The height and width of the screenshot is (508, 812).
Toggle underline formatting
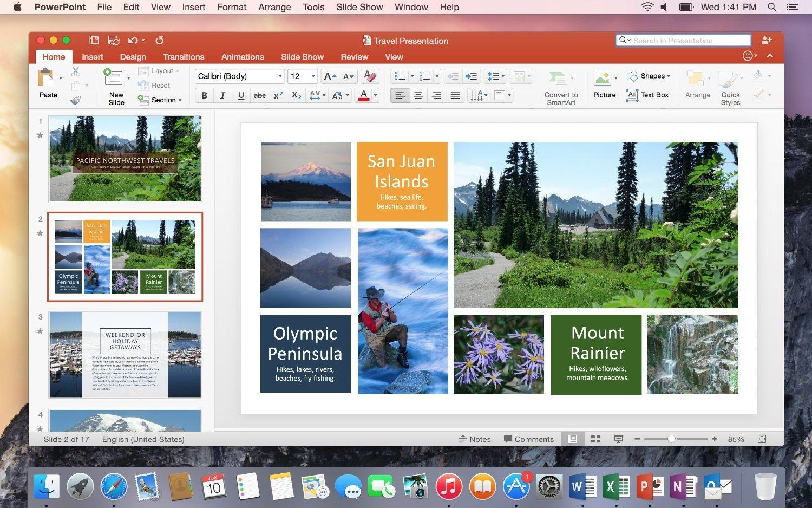pos(240,95)
